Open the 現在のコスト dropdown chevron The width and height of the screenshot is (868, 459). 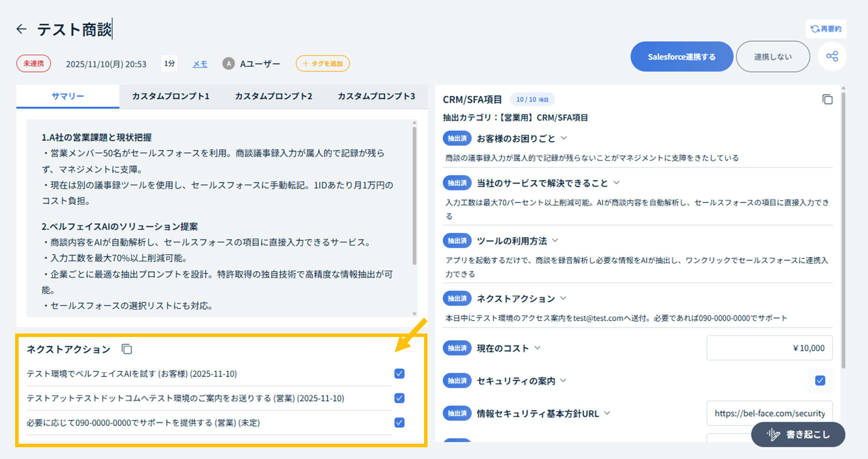(538, 348)
